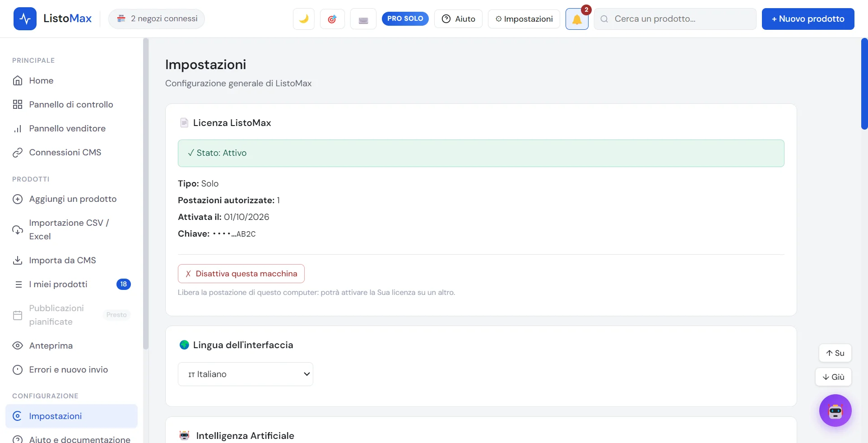Click the license key text ending AB2C
This screenshot has width=868, height=443.
[x=234, y=234]
